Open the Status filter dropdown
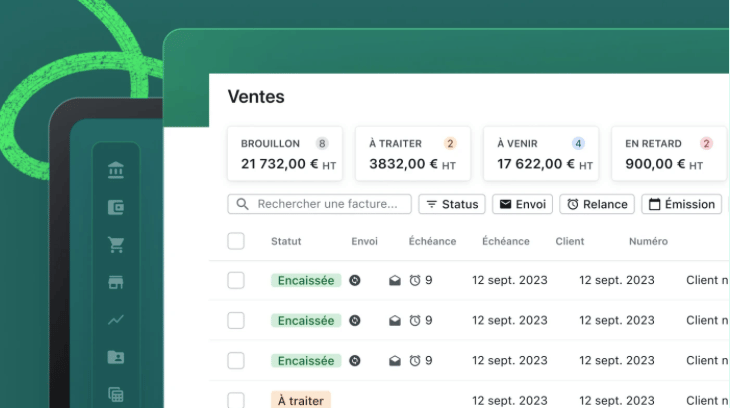The width and height of the screenshot is (730, 408). point(452,204)
